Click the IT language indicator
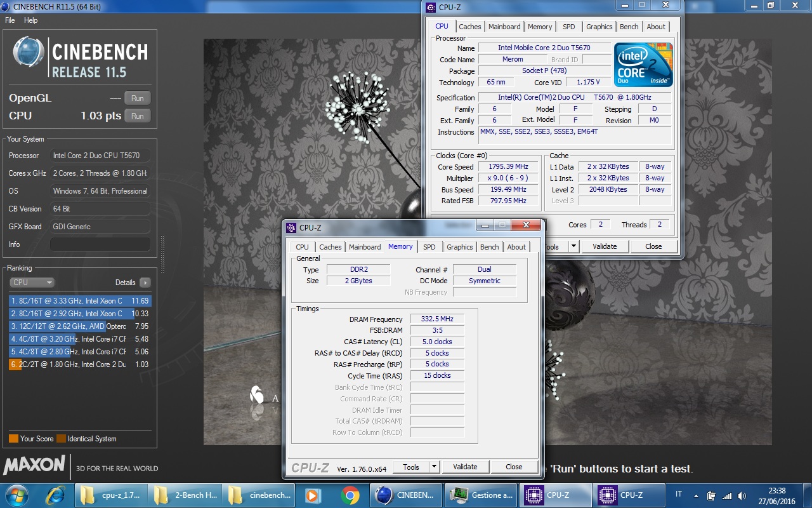 [679, 495]
